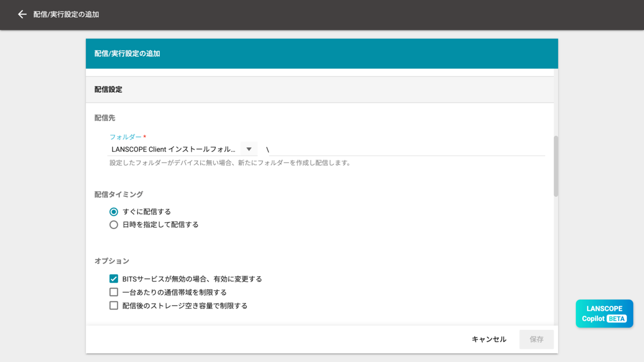Viewport: 644px width, 362px height.
Task: Click the folder hint text about 新たにフォルダーを作成
Action: [230, 162]
